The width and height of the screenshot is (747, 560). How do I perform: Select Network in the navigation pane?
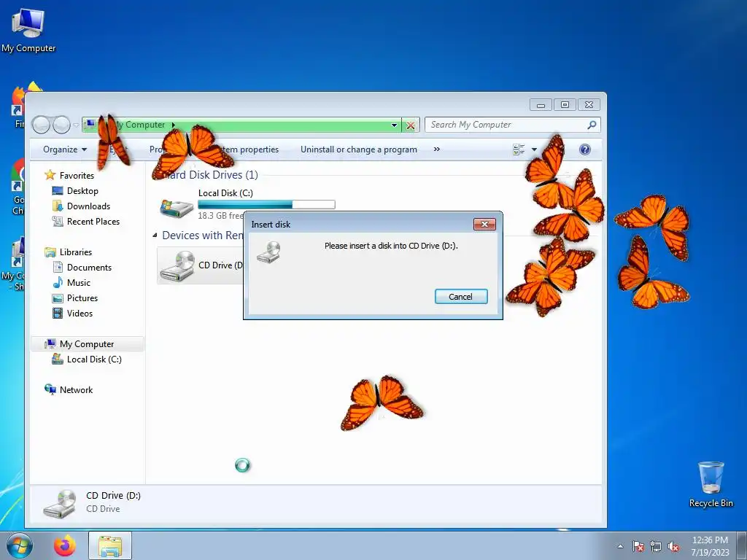coord(76,389)
